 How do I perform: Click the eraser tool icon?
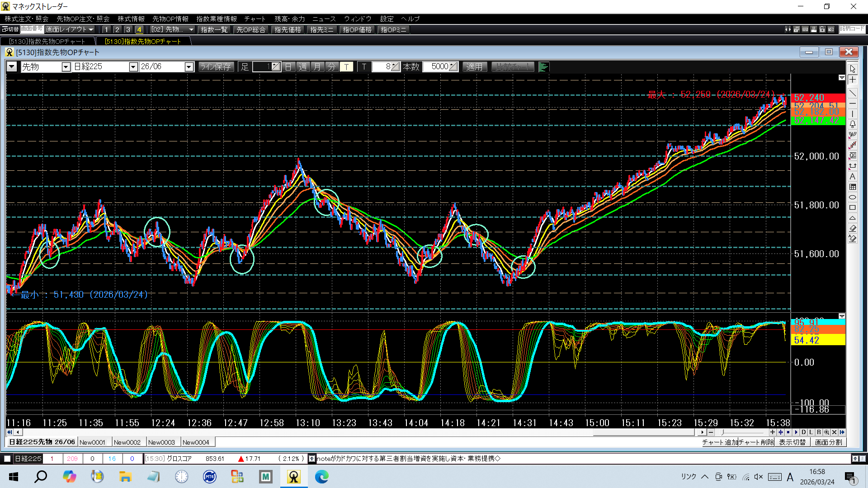853,228
